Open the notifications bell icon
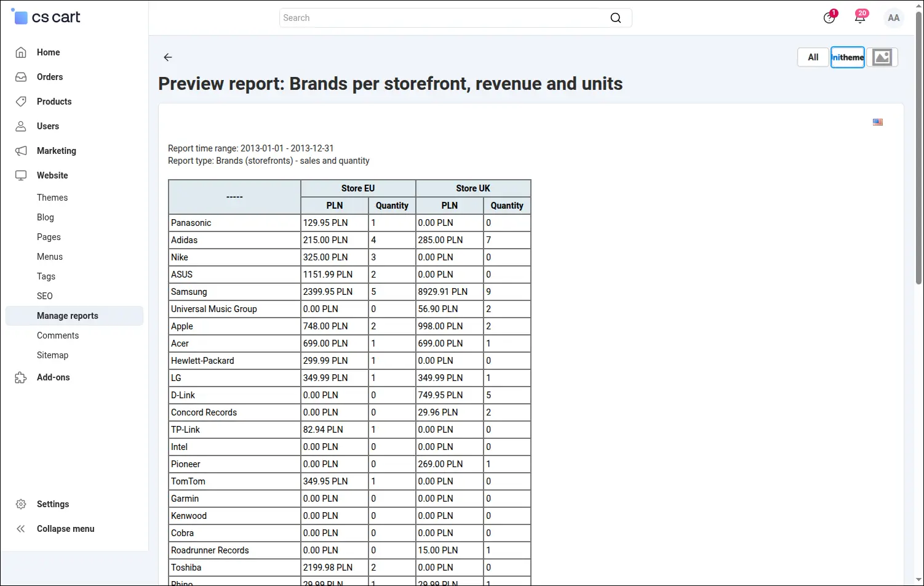 coord(860,18)
